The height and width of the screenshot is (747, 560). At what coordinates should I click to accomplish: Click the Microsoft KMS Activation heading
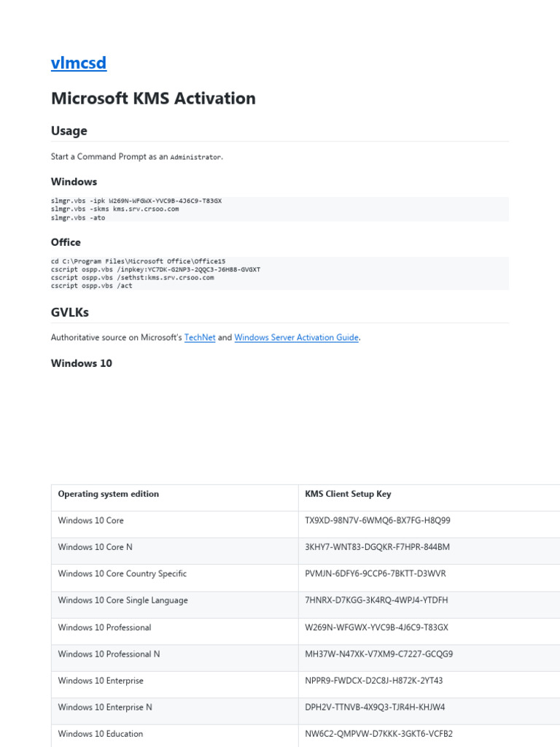[153, 98]
